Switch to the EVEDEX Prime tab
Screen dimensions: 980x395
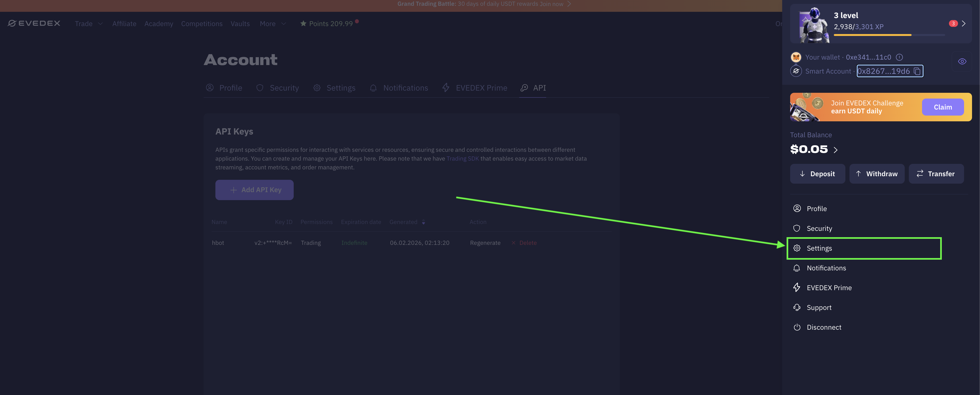(475, 88)
